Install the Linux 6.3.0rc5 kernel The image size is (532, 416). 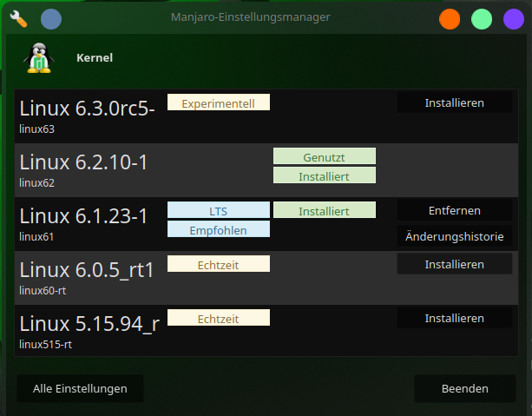[x=454, y=102]
